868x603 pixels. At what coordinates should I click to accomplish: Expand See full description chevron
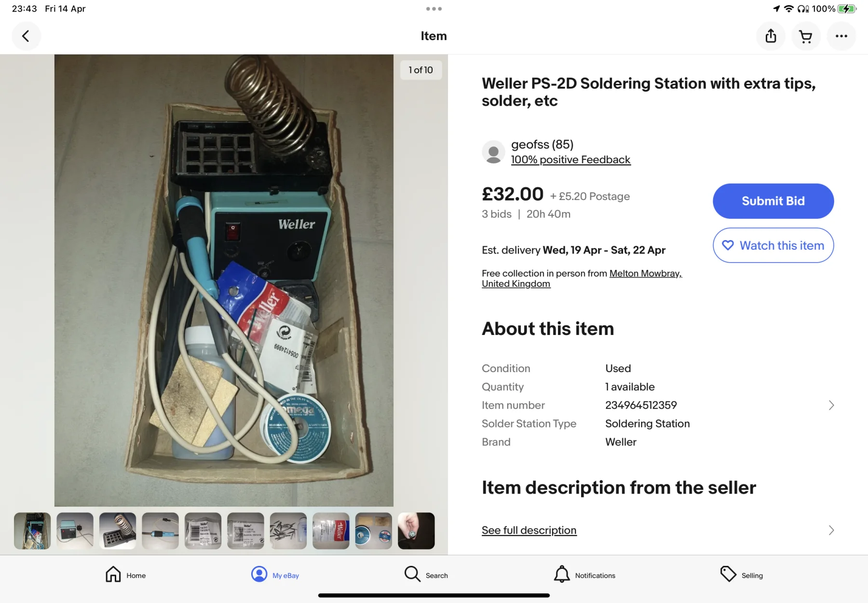point(831,530)
